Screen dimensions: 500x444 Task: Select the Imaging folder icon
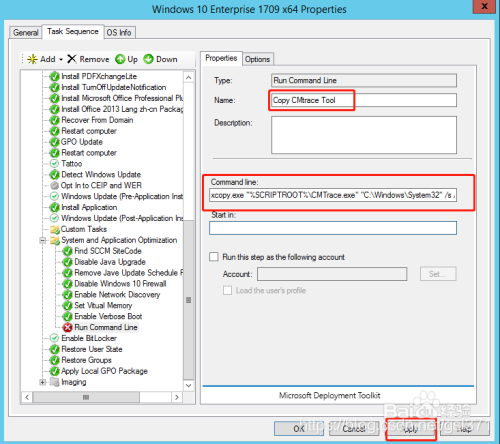[54, 382]
